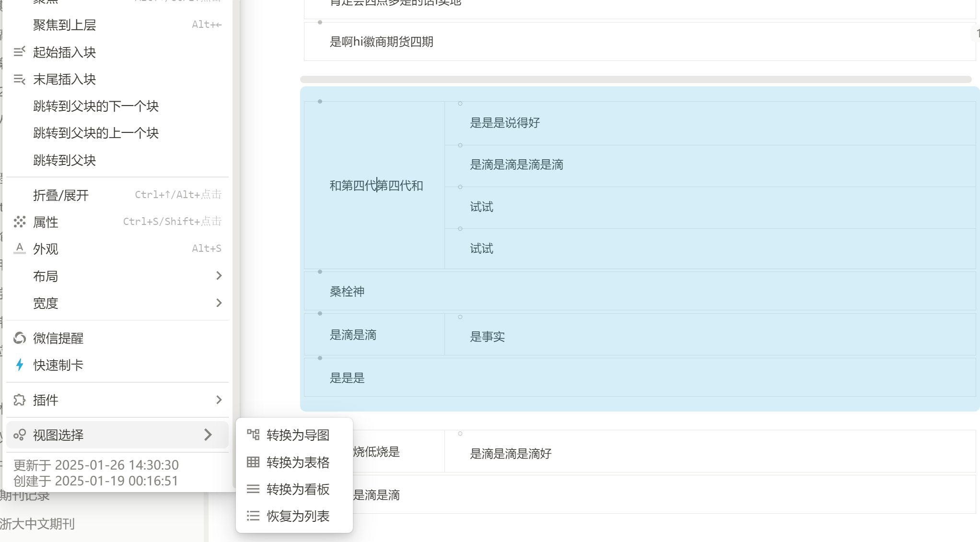Click the 末尾插入块 insert icon
Screen dimensions: 980x542
19,79
